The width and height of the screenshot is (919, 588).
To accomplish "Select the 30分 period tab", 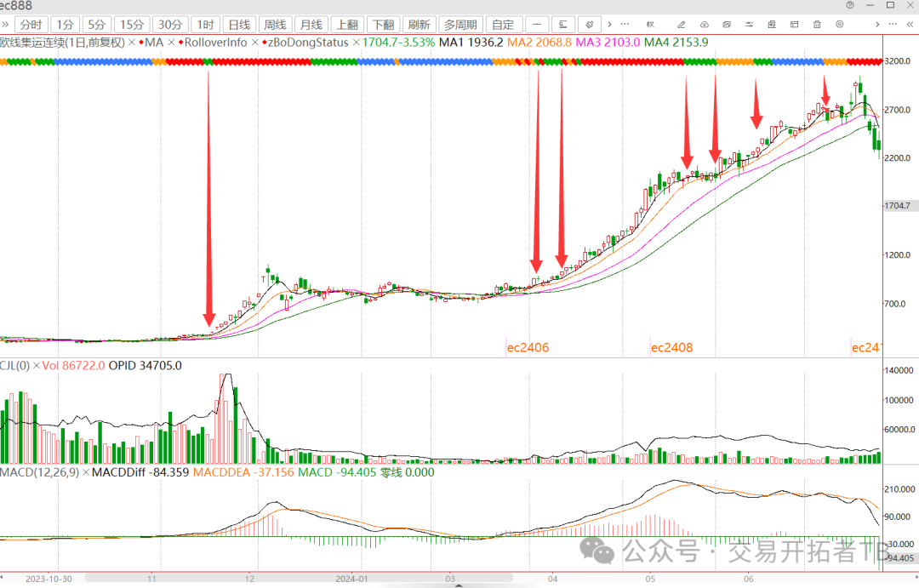I will (x=170, y=25).
